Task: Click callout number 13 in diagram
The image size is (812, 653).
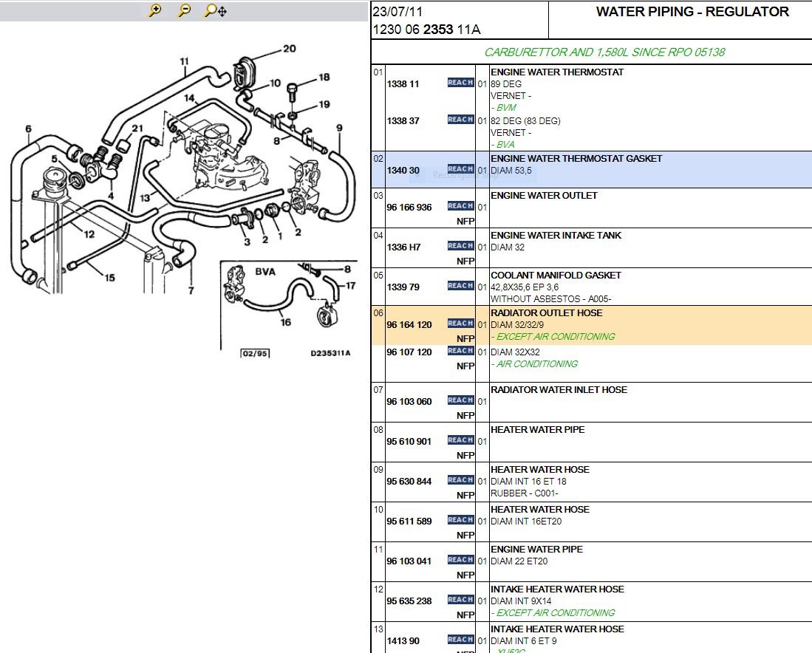Action: (x=145, y=198)
